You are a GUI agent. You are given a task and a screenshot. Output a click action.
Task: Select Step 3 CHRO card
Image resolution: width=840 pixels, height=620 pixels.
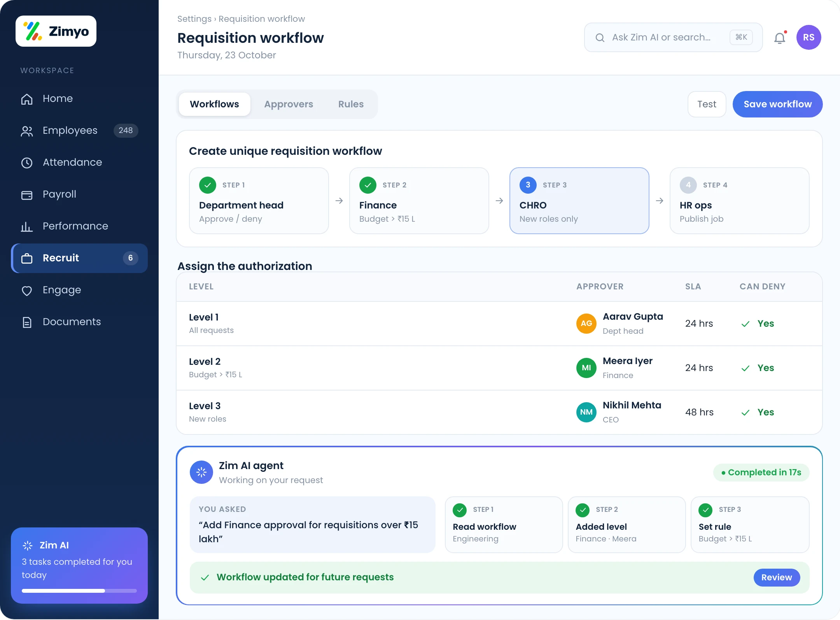point(579,201)
